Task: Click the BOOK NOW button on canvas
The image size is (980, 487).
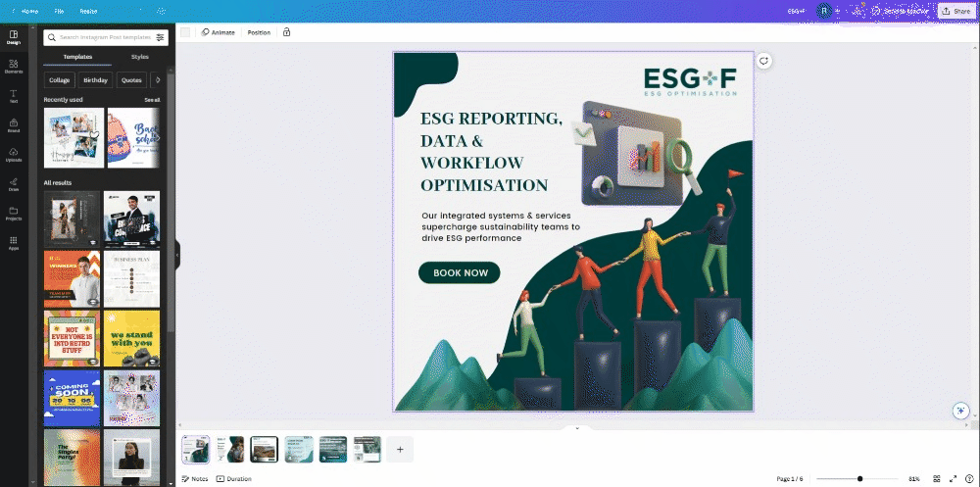Action: point(459,272)
